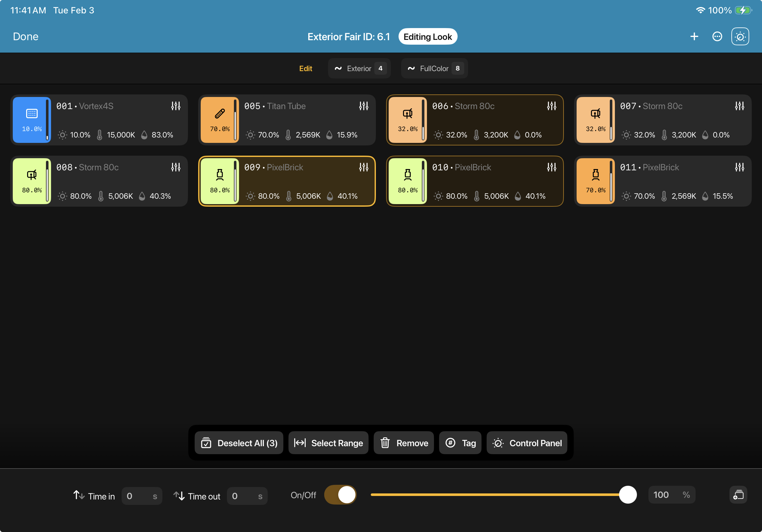Open the Exterior group with 4 fixtures
Screen dimensions: 762x532
pos(359,69)
